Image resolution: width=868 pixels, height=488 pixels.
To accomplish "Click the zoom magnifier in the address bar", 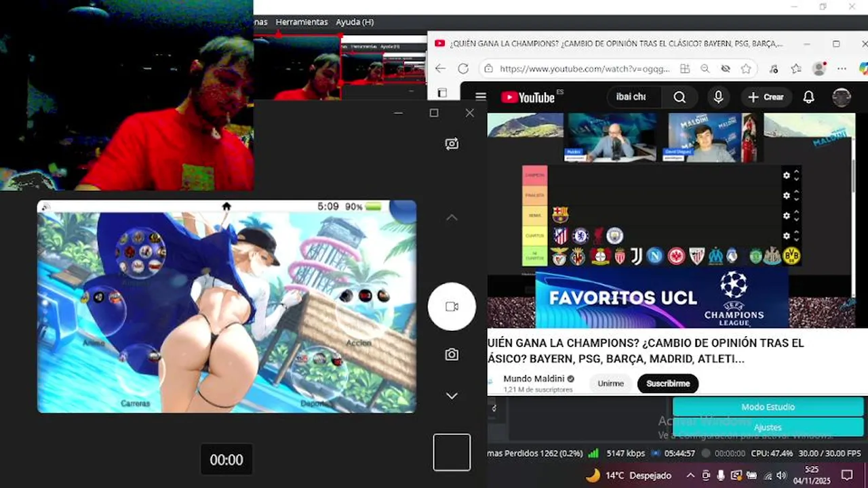I will (705, 68).
